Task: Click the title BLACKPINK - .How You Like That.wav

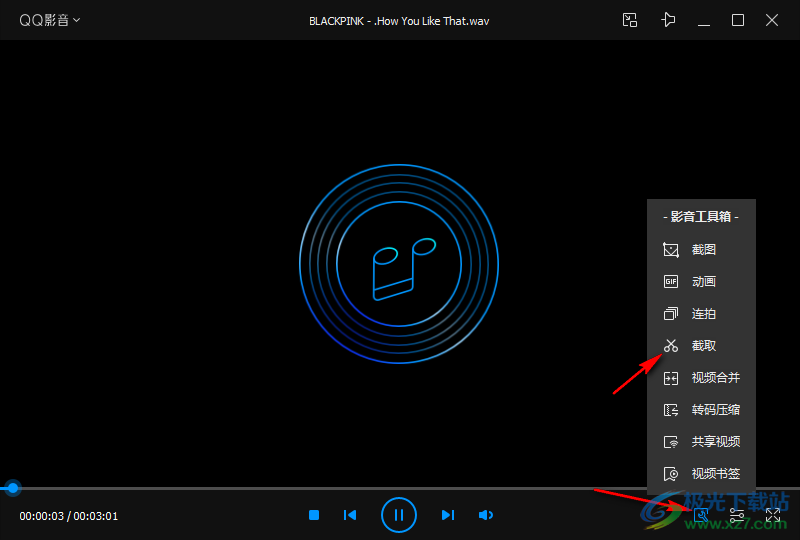Action: tap(399, 21)
